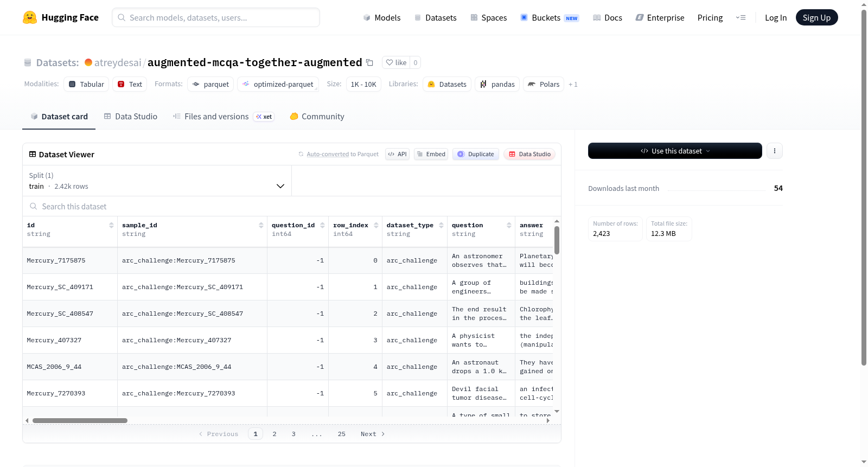Open Data Studio from viewer header
Image resolution: width=868 pixels, height=467 pixels.
point(529,154)
